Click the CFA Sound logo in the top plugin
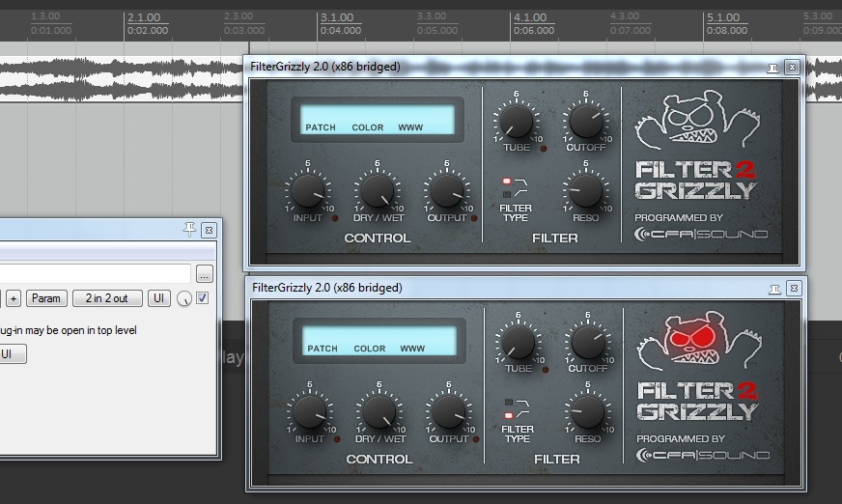The image size is (842, 504). tap(701, 234)
